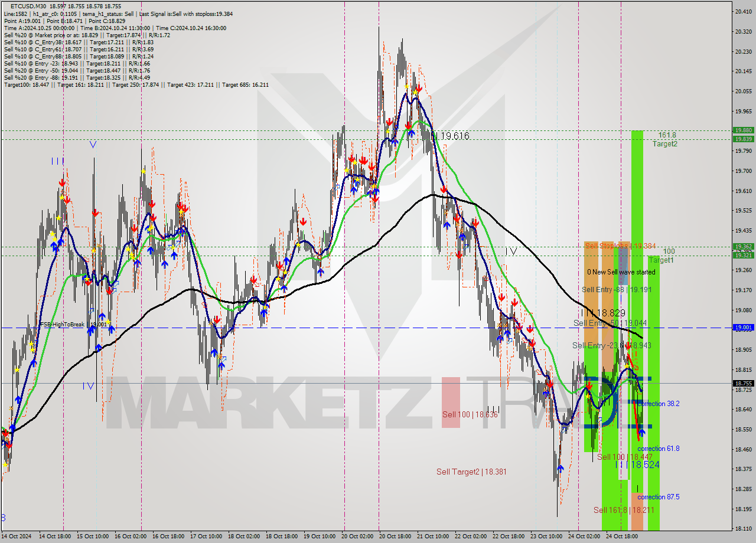Click the 'Sell Entry -88 | 19.191' chart label
756x543 pixels.
[x=617, y=289]
